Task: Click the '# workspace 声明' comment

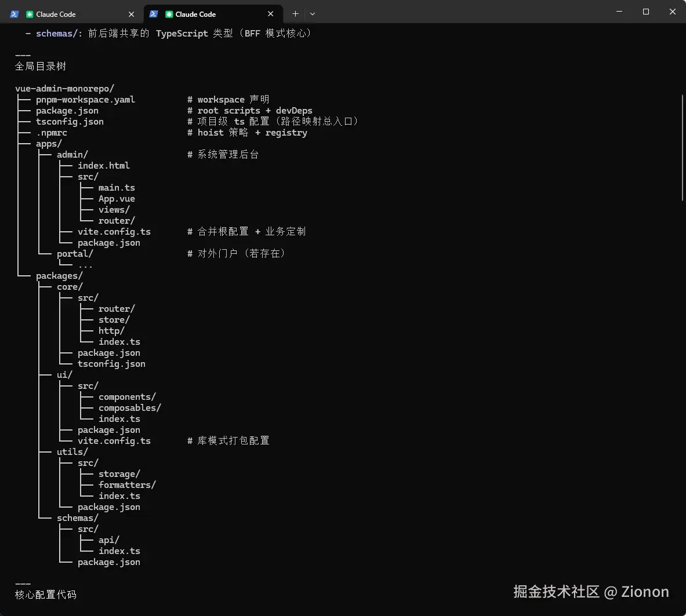Action: (228, 100)
